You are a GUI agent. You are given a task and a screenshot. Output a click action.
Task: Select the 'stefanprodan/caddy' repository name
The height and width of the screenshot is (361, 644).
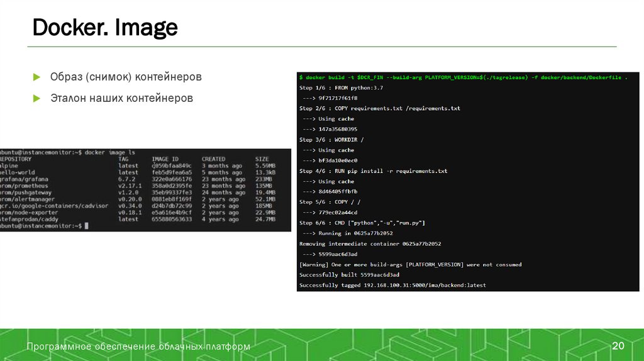pos(29,219)
